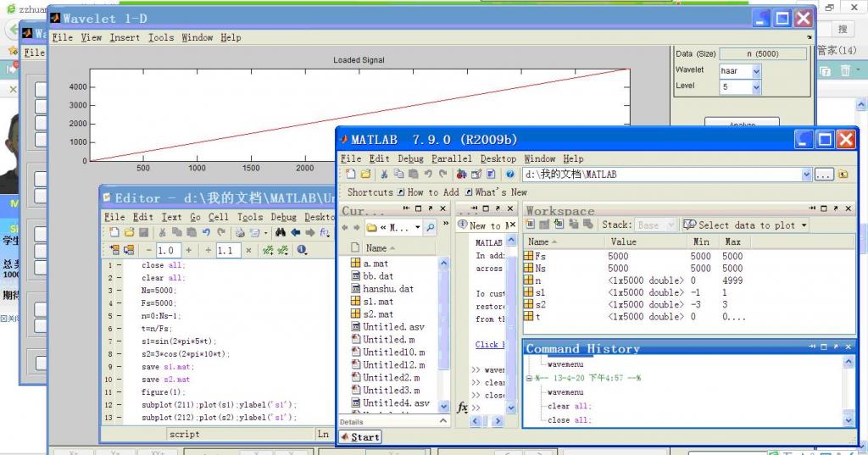The height and width of the screenshot is (455, 868).
Task: Expand current directory path dropdown in MATLAB
Action: coord(806,175)
